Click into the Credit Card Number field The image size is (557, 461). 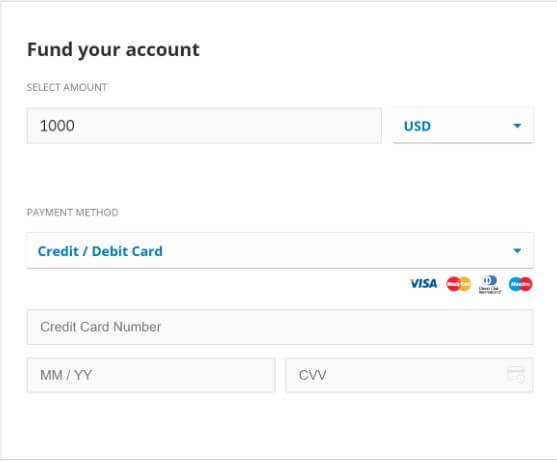point(280,327)
